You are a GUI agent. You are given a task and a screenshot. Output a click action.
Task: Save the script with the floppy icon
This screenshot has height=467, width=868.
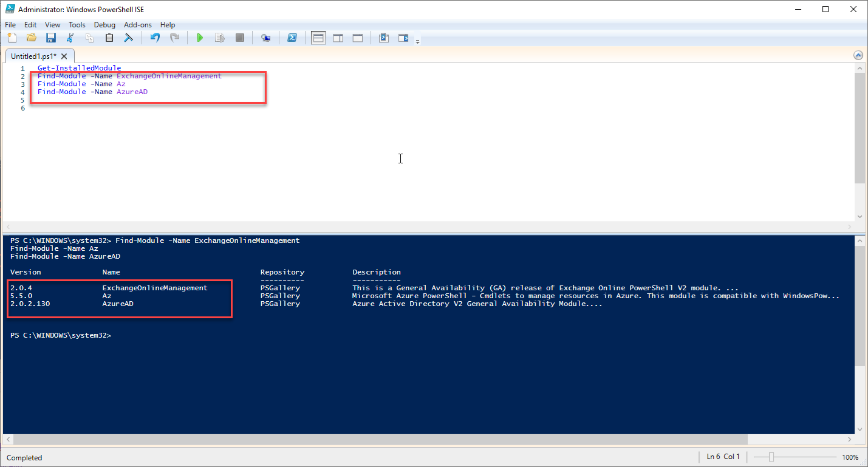pyautogui.click(x=51, y=38)
